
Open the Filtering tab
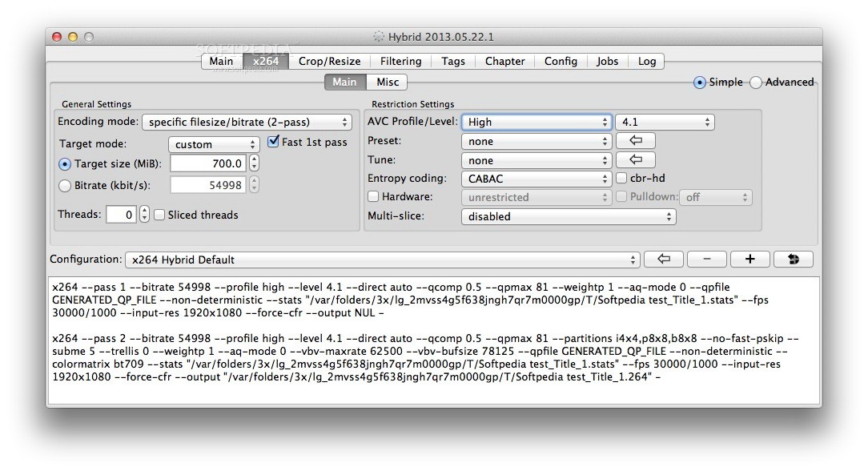click(x=401, y=61)
